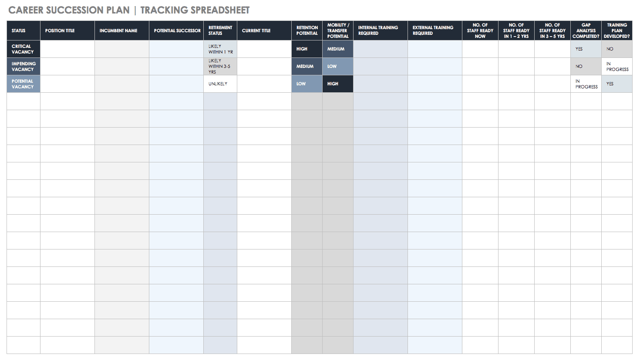This screenshot has width=640, height=364.
Task: Select the NO. OF STAFF READY NOW header
Action: [x=480, y=30]
